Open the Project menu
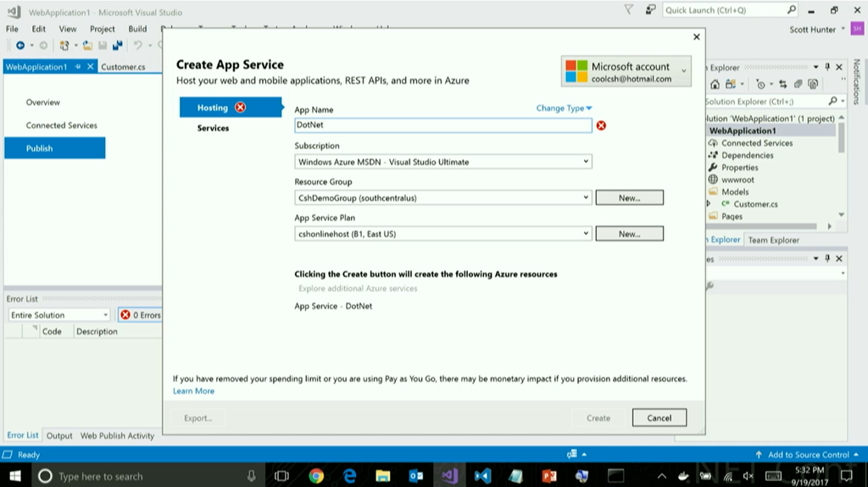 pyautogui.click(x=102, y=29)
